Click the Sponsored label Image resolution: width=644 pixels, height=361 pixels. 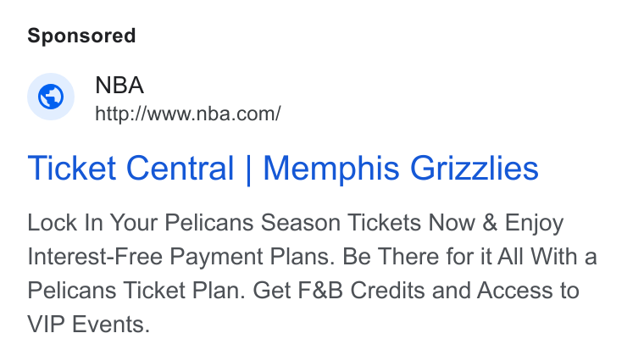(81, 36)
